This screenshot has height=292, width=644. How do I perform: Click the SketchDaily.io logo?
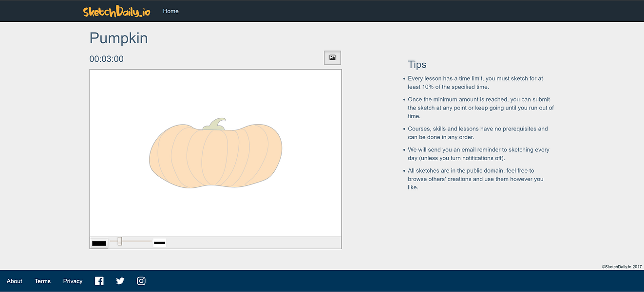116,11
